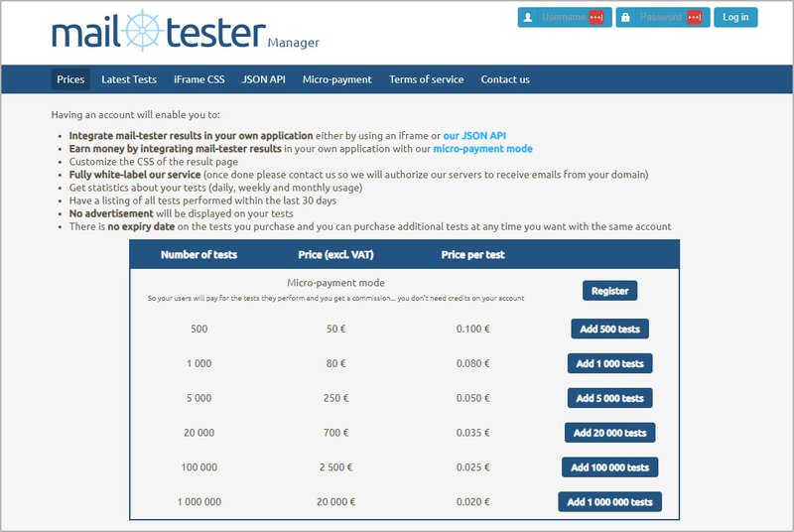Screen dimensions: 794x532
Task: Click the '80 €' price cell
Action: click(x=335, y=363)
